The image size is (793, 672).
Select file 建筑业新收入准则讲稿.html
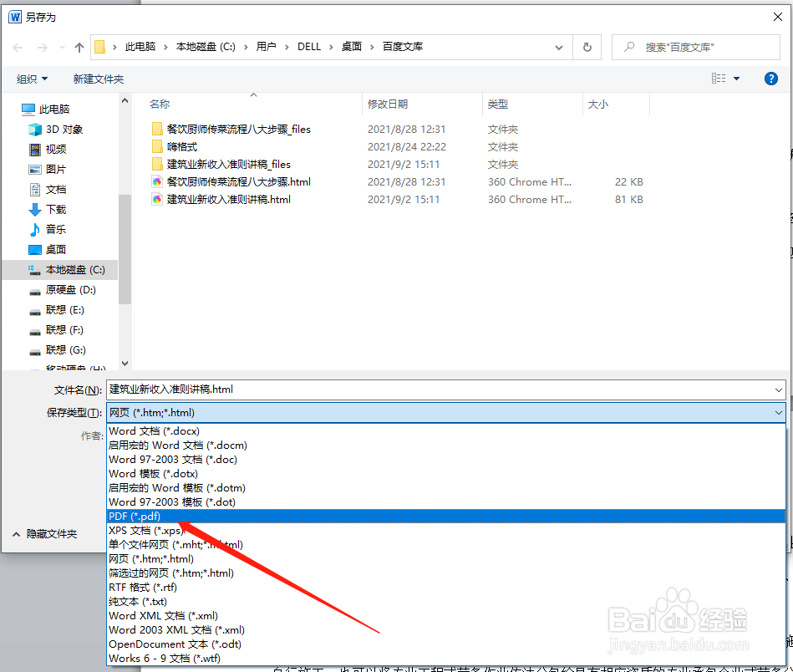[x=221, y=200]
